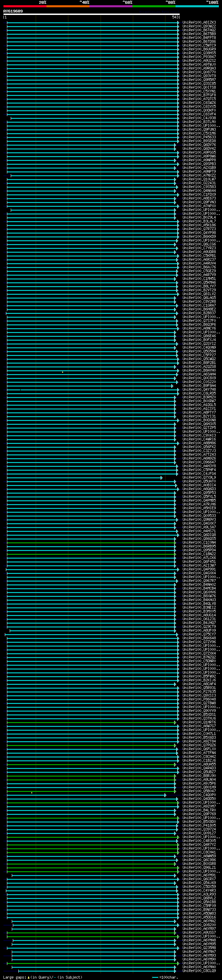This screenshot has height=980, width=222.
Task: Select the UniRef100_Q6CRX7 label
Action: (x=199, y=879)
